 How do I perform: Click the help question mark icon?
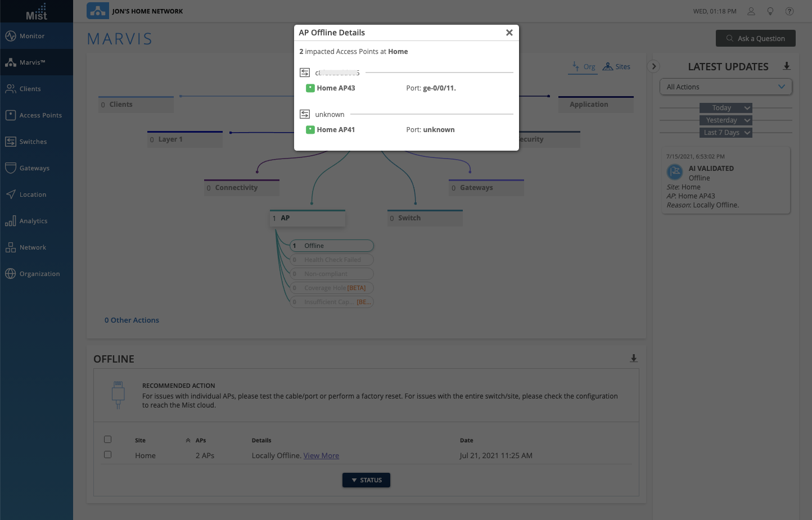[x=790, y=11]
